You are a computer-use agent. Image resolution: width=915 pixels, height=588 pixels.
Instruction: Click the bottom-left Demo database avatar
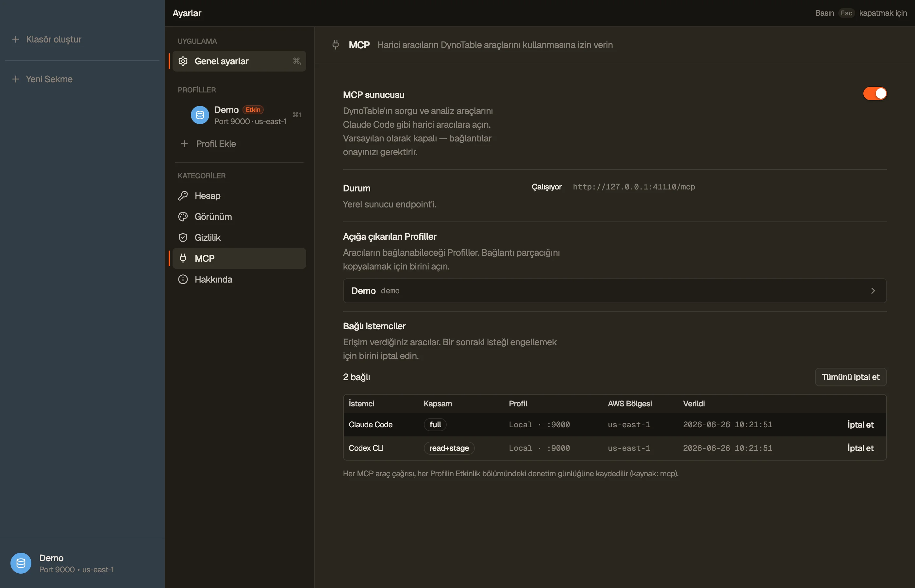(x=21, y=563)
